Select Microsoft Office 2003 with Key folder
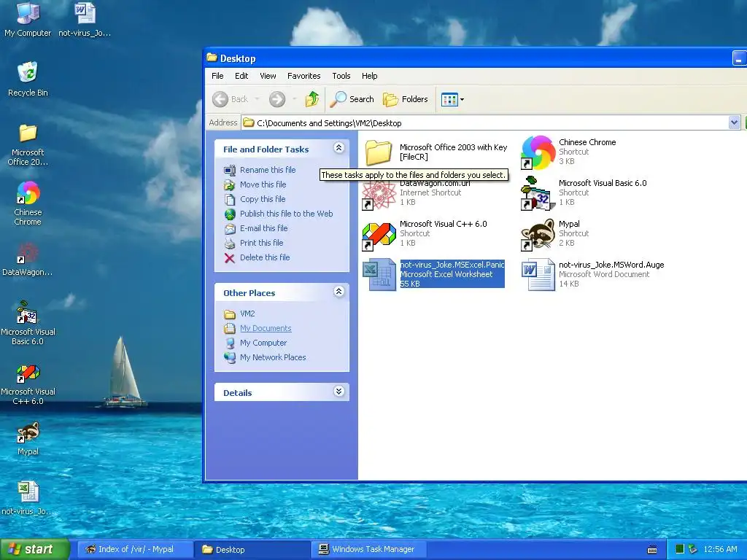747x560 pixels. [x=436, y=152]
